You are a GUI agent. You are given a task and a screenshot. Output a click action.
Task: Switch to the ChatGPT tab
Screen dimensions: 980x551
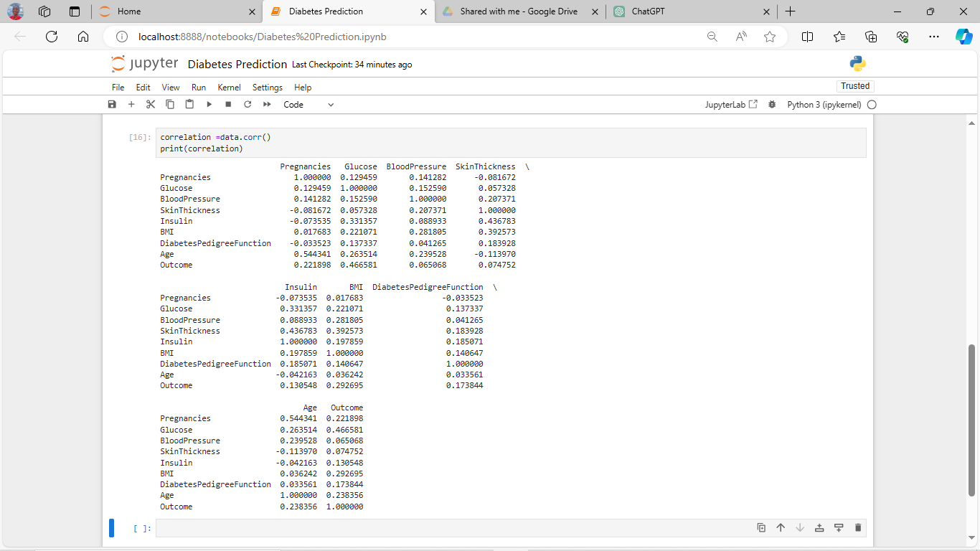tap(692, 11)
